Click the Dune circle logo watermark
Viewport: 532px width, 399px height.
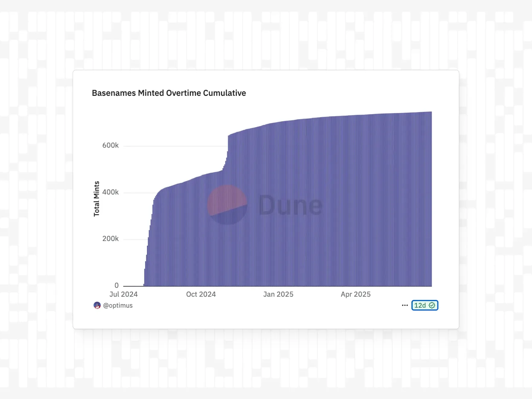tap(227, 205)
